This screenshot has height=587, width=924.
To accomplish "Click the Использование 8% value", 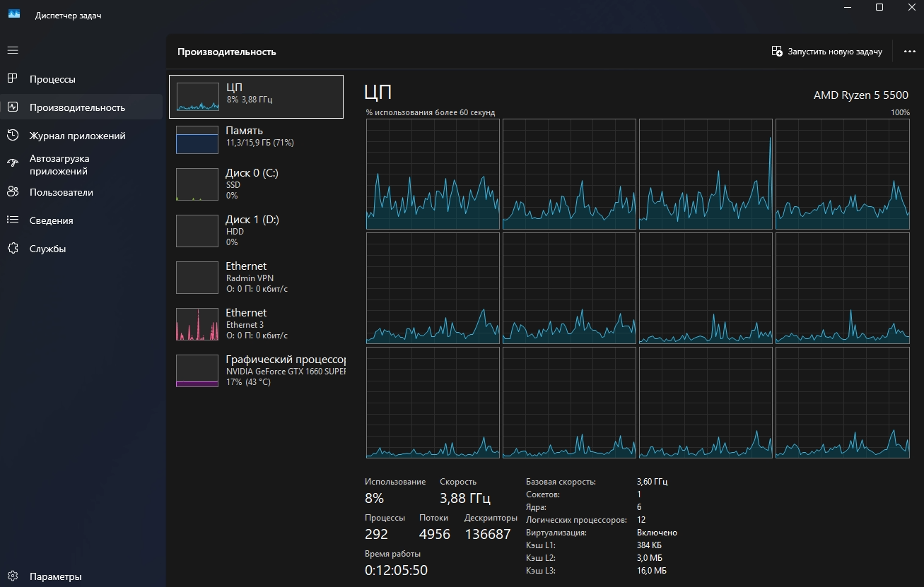I will click(x=374, y=498).
